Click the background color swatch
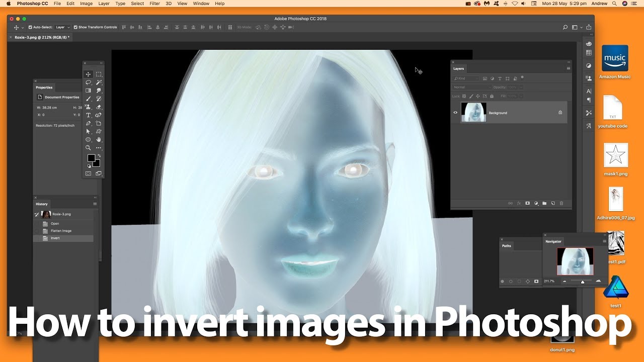 [97, 163]
